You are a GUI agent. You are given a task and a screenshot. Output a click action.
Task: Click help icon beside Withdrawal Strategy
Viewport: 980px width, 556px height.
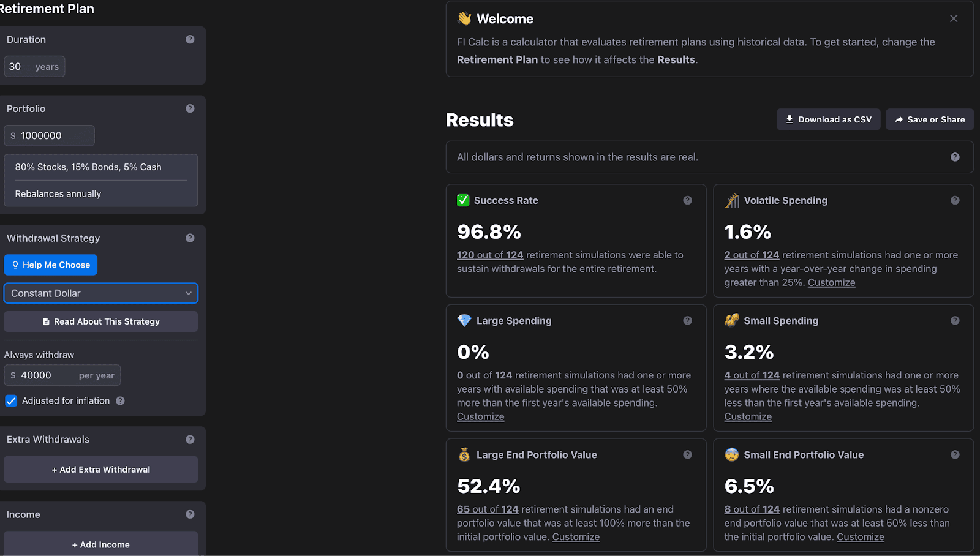point(190,238)
